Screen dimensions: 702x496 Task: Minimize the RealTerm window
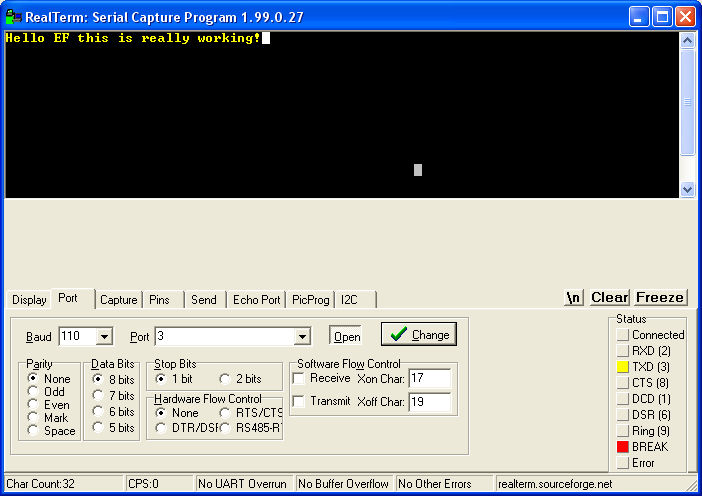point(639,17)
